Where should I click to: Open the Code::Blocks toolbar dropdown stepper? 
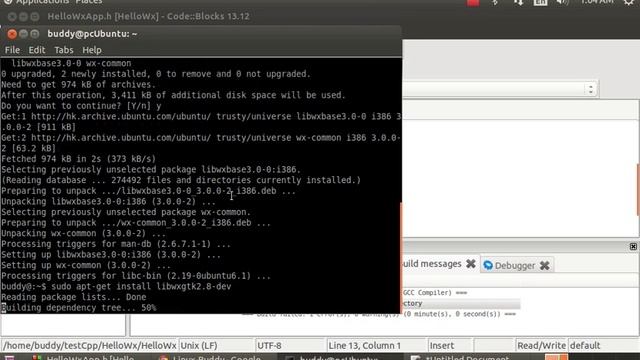(x=591, y=89)
